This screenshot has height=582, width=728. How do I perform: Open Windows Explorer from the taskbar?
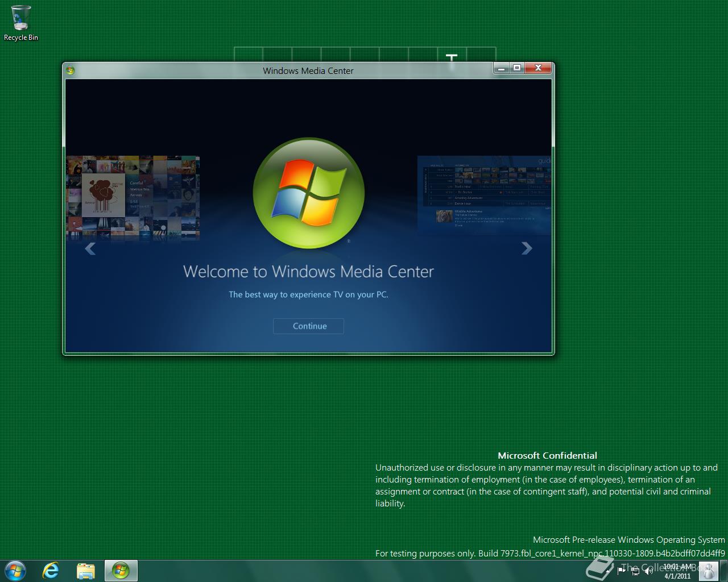[86, 570]
